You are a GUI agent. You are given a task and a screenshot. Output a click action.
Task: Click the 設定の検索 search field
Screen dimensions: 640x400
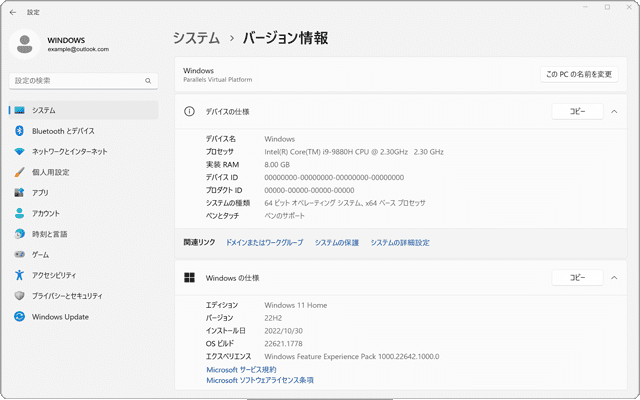click(x=83, y=81)
